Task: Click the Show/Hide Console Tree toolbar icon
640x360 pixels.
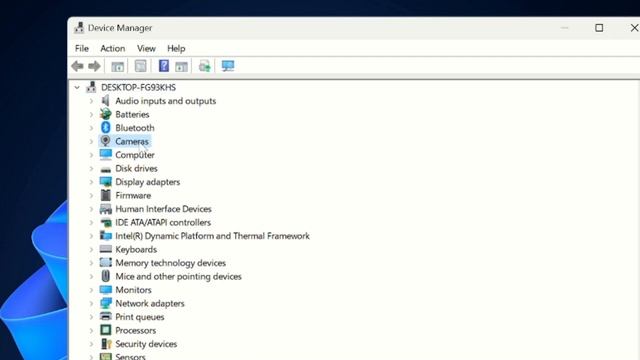Action: [118, 66]
